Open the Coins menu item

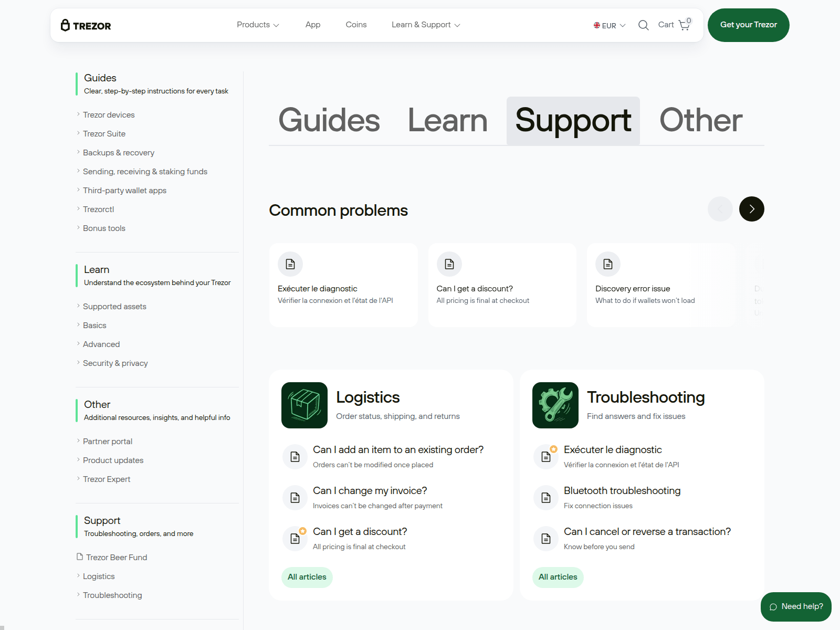click(356, 25)
